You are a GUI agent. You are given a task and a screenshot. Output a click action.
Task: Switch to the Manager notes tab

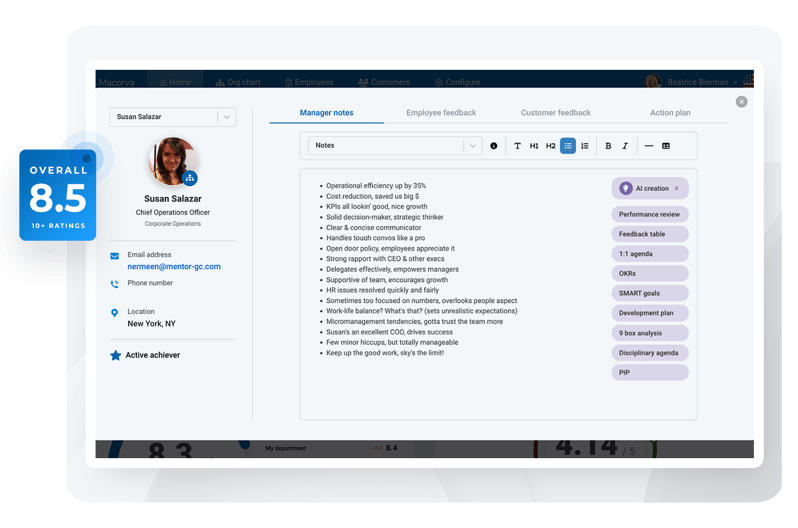pos(326,113)
